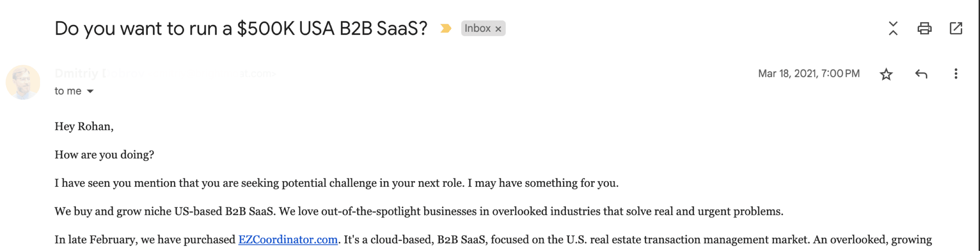
Task: Click the sender's profile photo
Action: pos(23,82)
